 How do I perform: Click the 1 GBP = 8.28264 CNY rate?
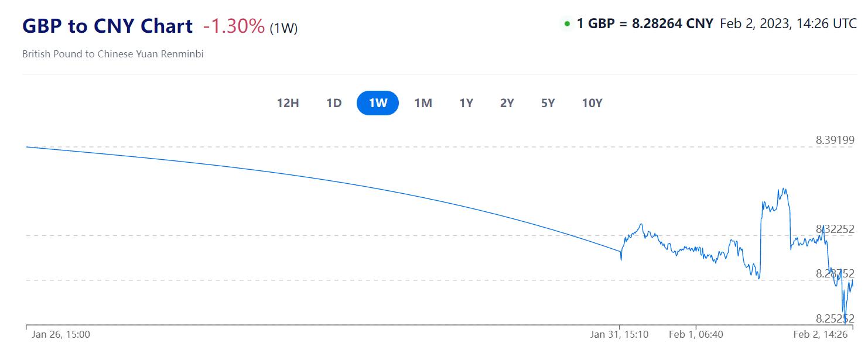pos(645,23)
